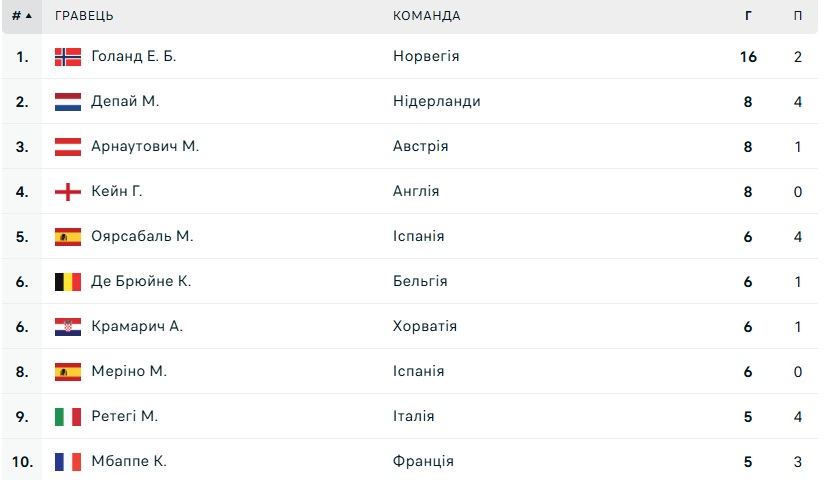Viewport: 825px width, 480px height.
Task: Open player Оярсабаль М. profile
Action: coord(141,237)
